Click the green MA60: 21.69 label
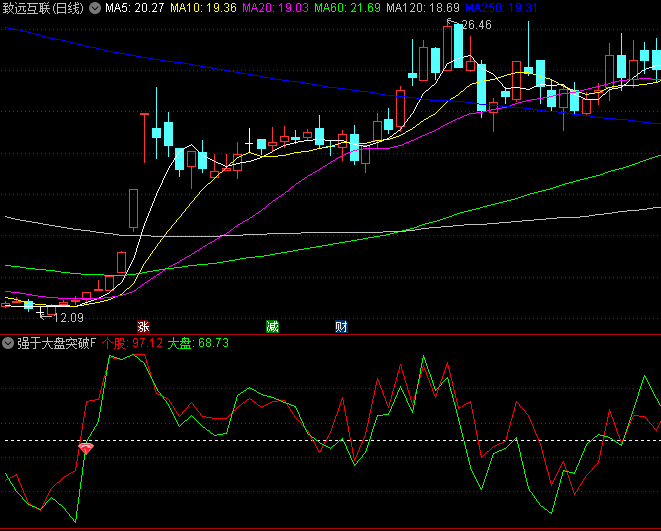The width and height of the screenshot is (661, 531). [347, 8]
